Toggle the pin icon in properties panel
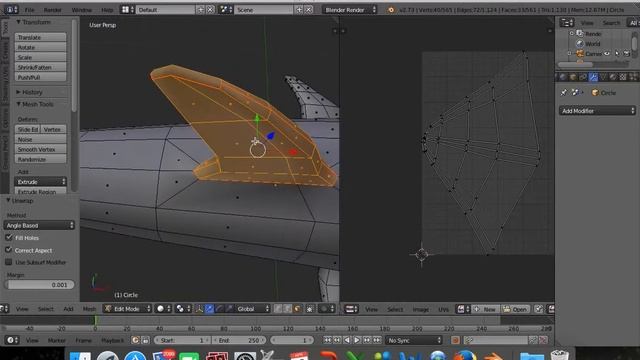 coord(563,93)
